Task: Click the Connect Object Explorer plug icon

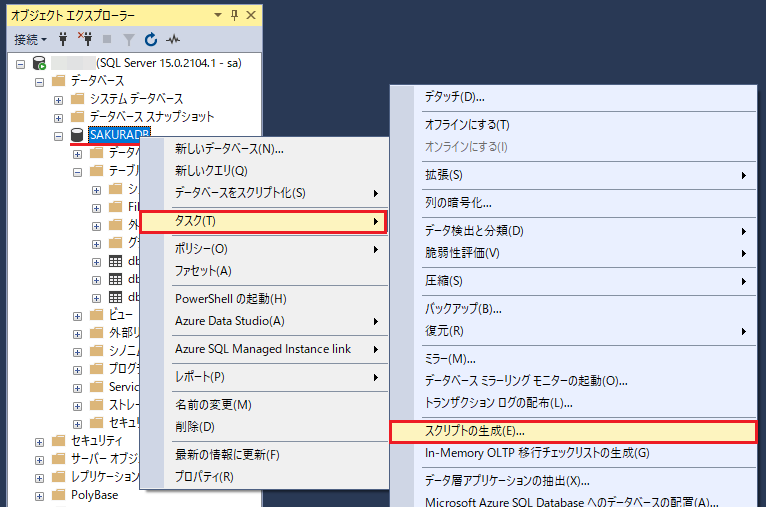Action: [x=64, y=40]
